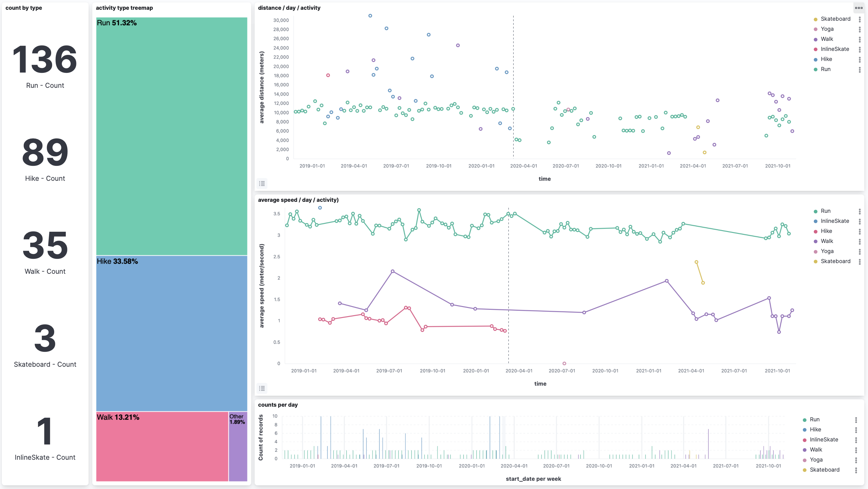868x489 pixels.
Task: Open options for Run in speed legend
Action: click(859, 212)
